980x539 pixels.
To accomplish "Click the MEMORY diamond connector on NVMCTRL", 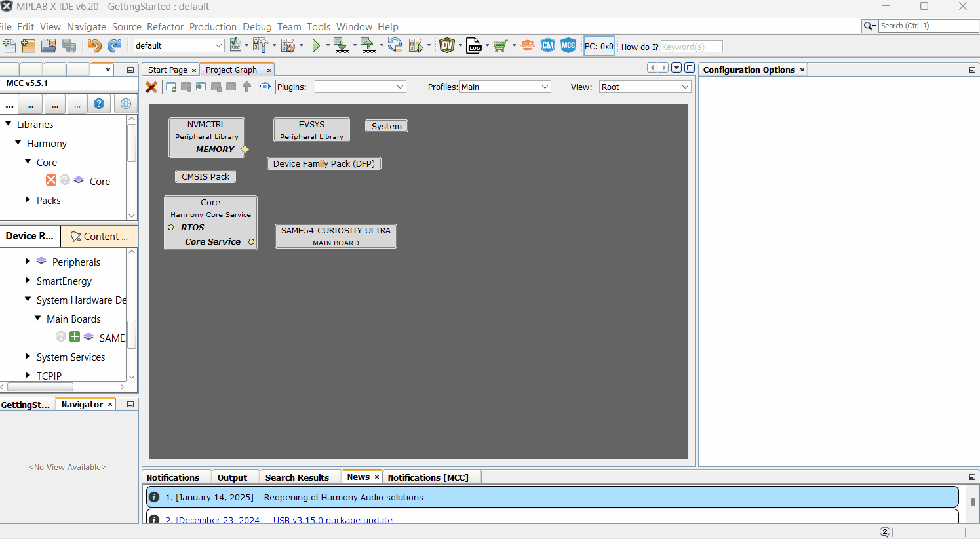I will coord(245,150).
